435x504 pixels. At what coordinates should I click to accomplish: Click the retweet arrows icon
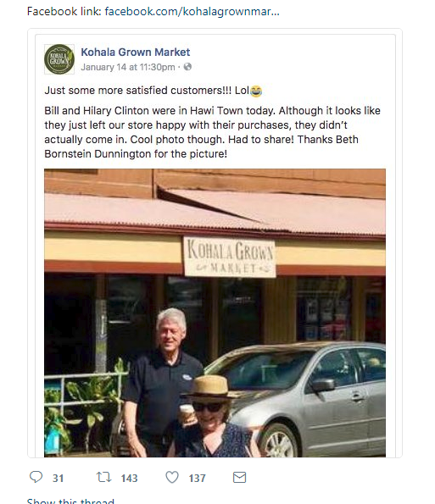click(x=104, y=477)
